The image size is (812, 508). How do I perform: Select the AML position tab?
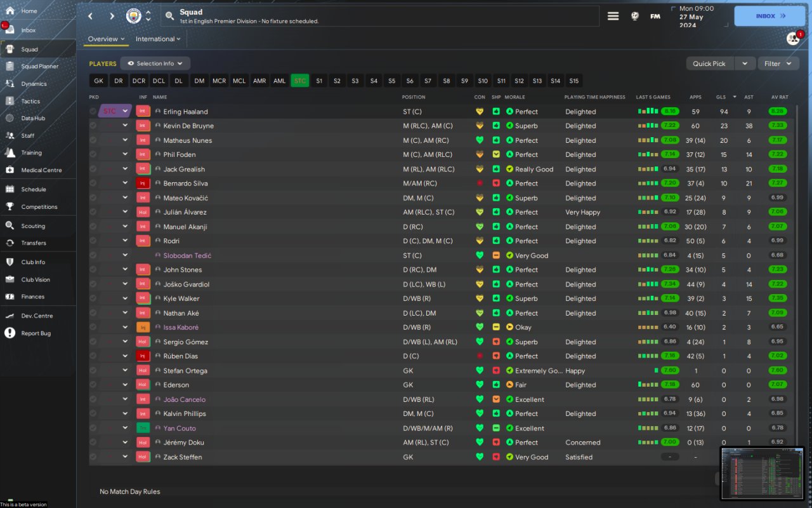point(280,81)
